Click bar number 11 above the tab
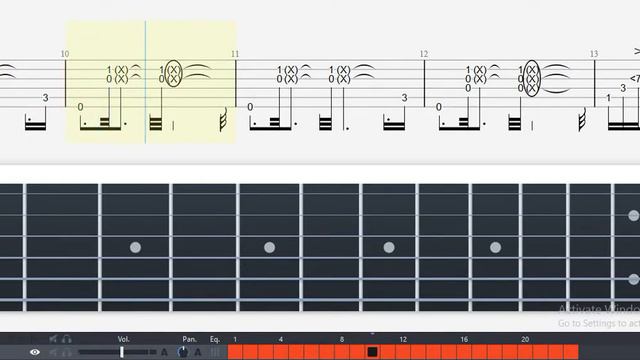The image size is (640, 360). 235,54
